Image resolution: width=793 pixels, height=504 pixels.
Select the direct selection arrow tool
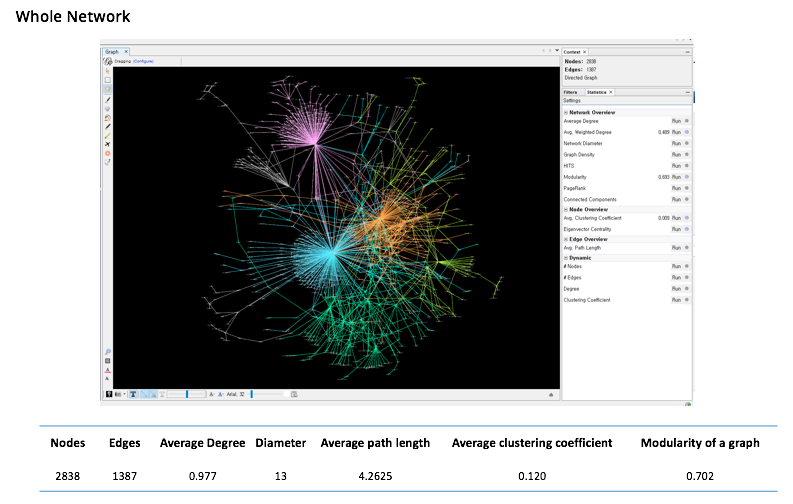(107, 71)
